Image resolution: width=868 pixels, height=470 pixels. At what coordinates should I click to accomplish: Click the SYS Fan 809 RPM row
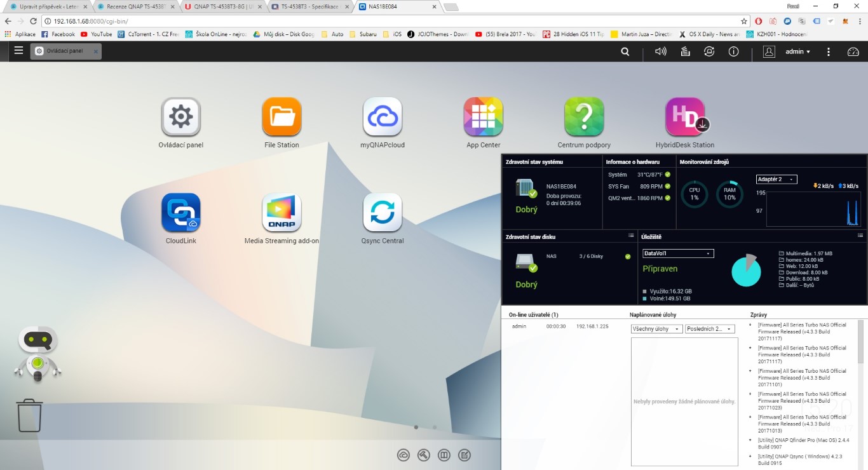coord(639,186)
